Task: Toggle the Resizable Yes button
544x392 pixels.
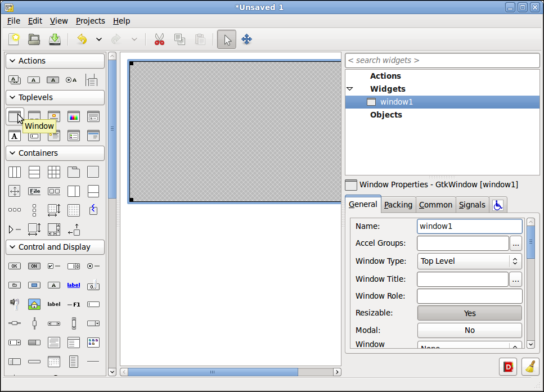Action: coord(469,313)
